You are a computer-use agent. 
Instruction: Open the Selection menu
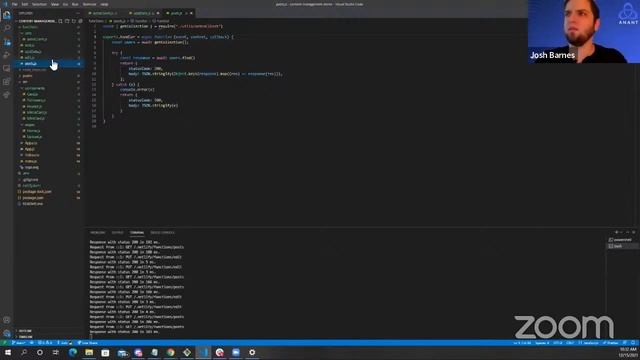pyautogui.click(x=39, y=4)
